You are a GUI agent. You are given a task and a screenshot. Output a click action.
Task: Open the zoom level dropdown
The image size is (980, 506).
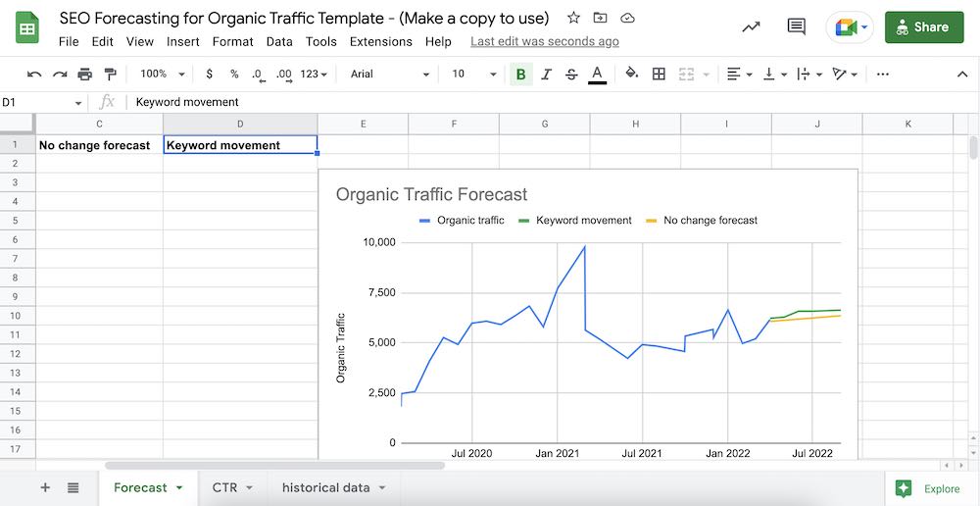(162, 75)
